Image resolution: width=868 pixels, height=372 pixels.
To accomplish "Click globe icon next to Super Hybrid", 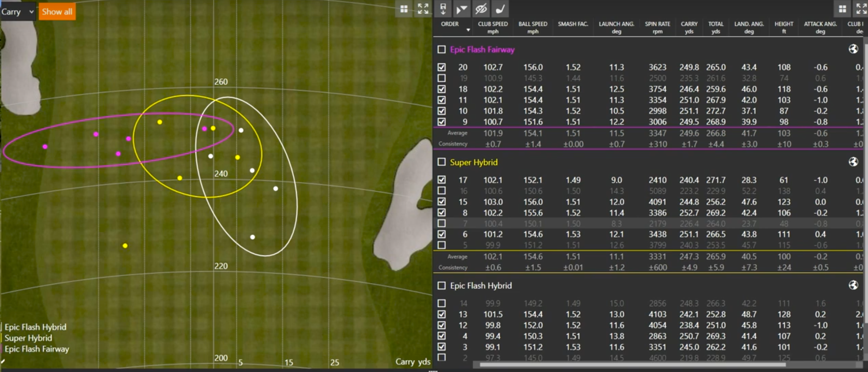I will 853,162.
